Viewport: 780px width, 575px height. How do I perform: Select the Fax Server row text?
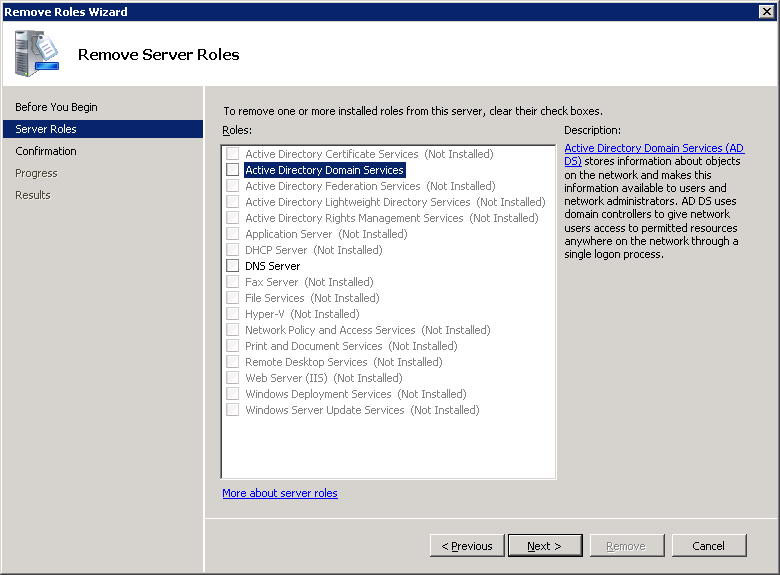(309, 282)
